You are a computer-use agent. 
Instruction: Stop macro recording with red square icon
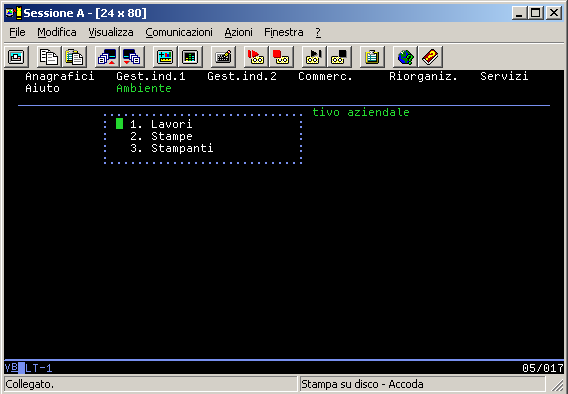tap(281, 57)
